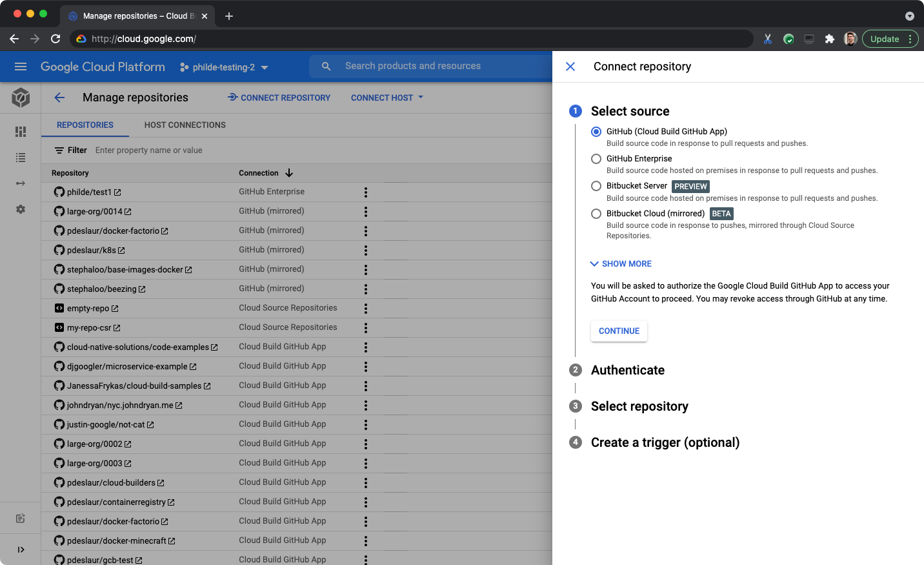This screenshot has height=565, width=924.
Task: Click the pdeslaur/cloud-builders repository name
Action: tap(111, 483)
